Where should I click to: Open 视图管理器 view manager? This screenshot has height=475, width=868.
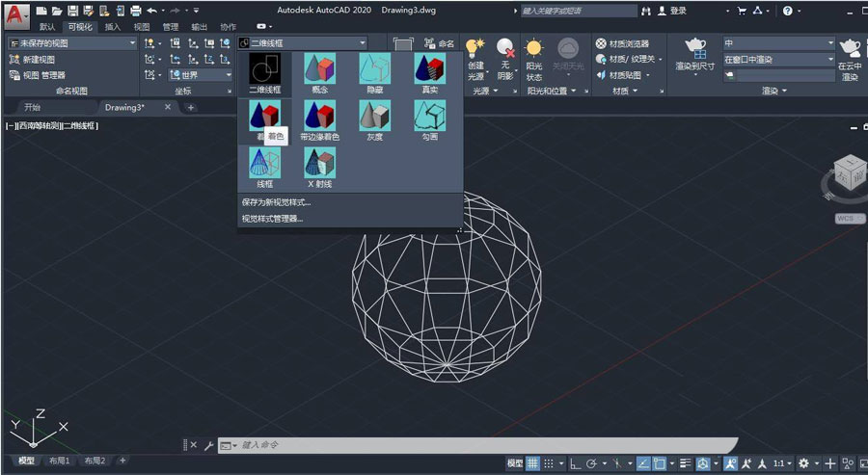click(x=38, y=74)
